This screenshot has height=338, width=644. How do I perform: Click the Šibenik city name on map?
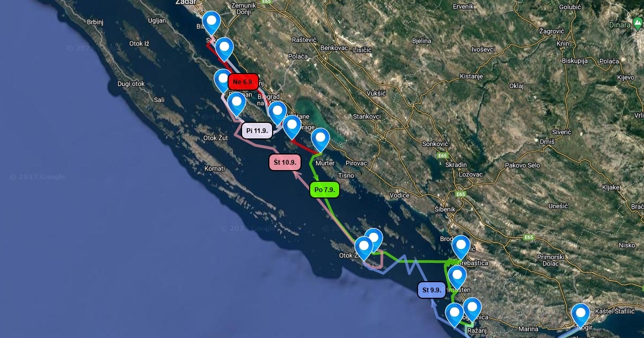[445, 209]
